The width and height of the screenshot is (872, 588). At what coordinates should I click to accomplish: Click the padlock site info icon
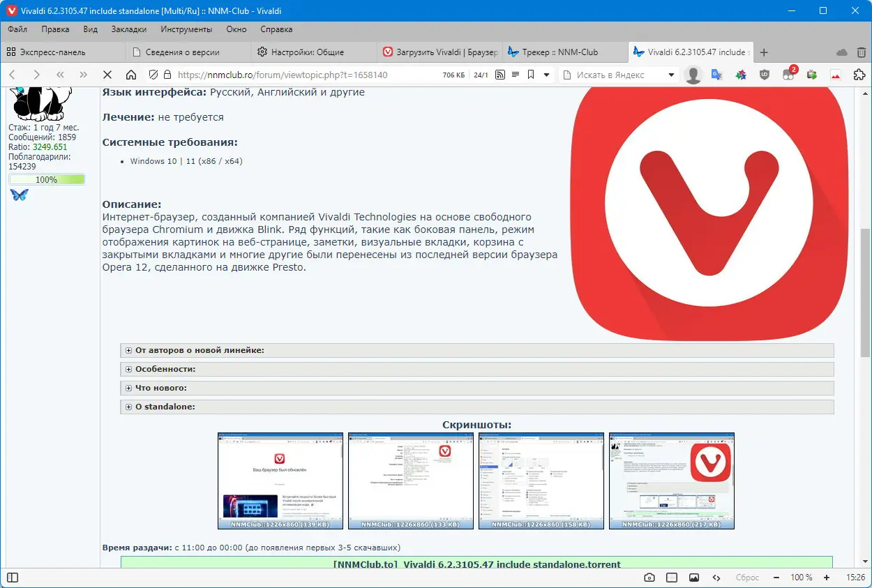(x=167, y=75)
